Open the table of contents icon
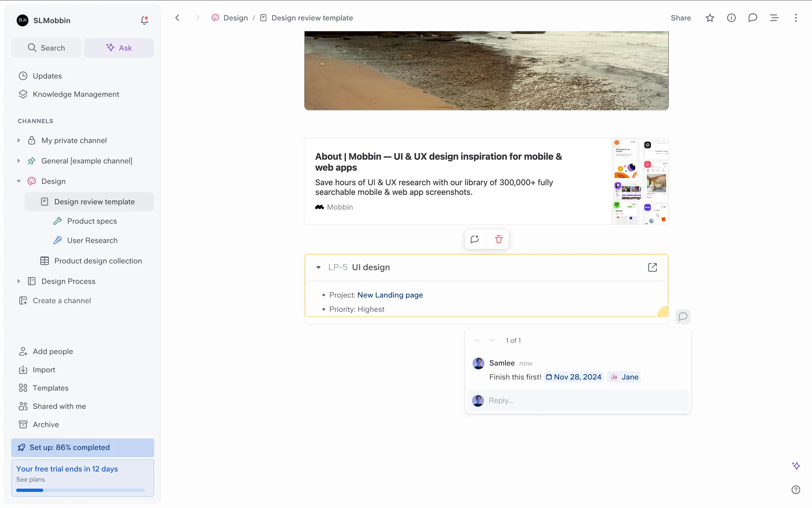This screenshot has height=508, width=812. pos(774,18)
